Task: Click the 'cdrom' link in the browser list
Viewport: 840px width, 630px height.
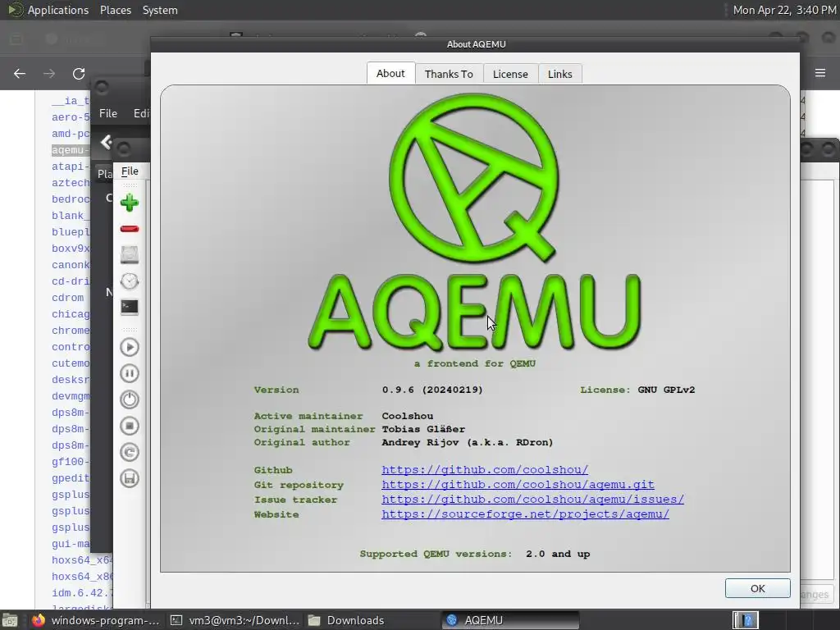Action: pyautogui.click(x=67, y=298)
